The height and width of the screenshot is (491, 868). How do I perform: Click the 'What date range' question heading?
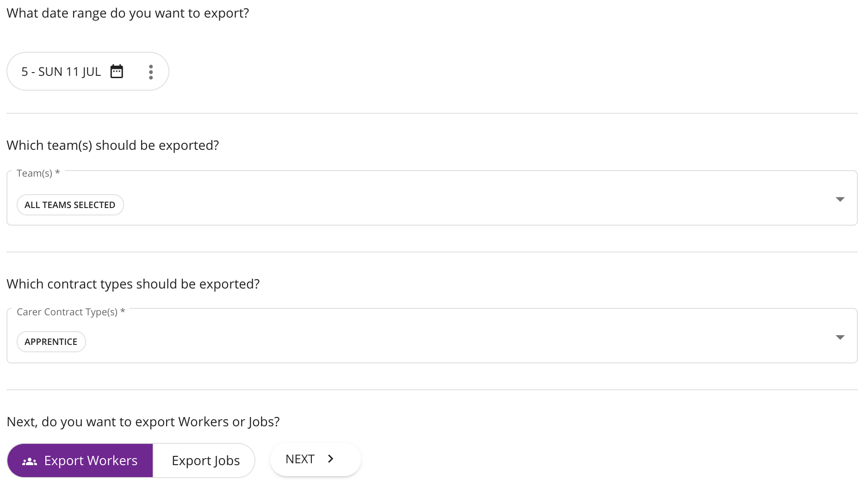pos(128,13)
